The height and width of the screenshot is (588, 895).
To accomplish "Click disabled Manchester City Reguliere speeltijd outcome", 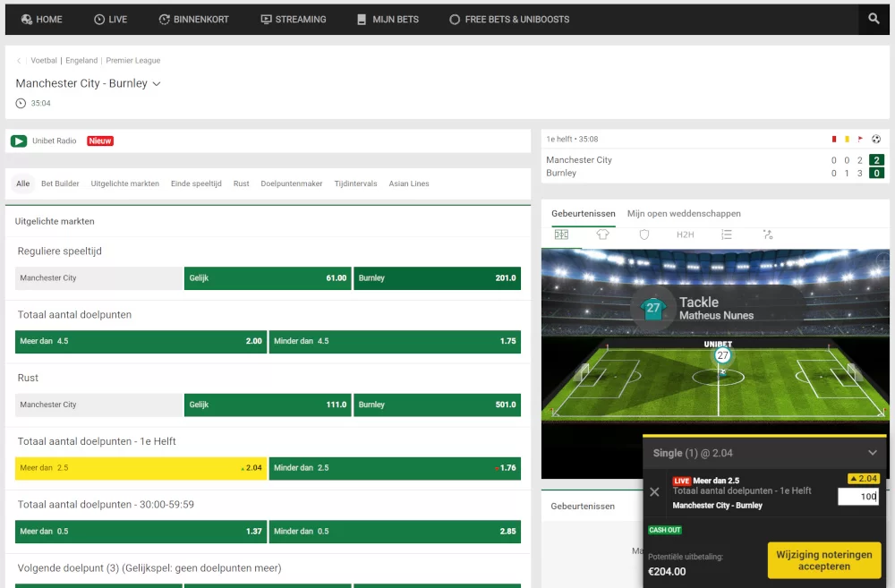I will 98,278.
